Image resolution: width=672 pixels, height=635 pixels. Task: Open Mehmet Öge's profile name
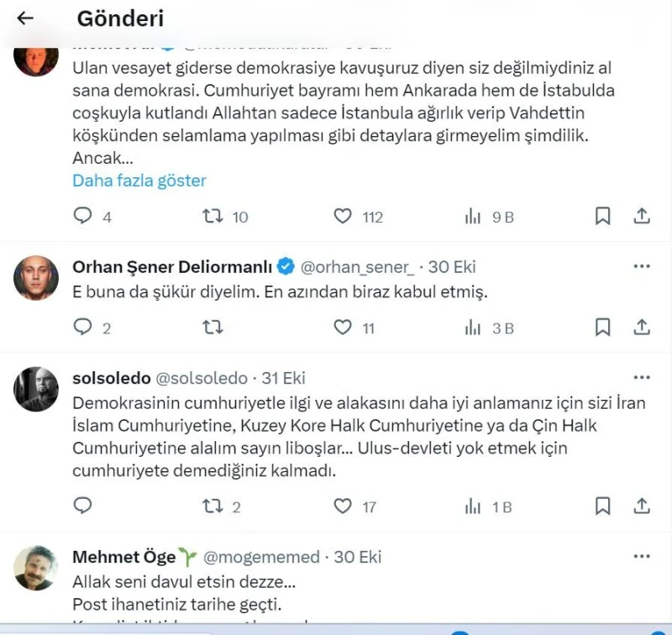tap(123, 557)
